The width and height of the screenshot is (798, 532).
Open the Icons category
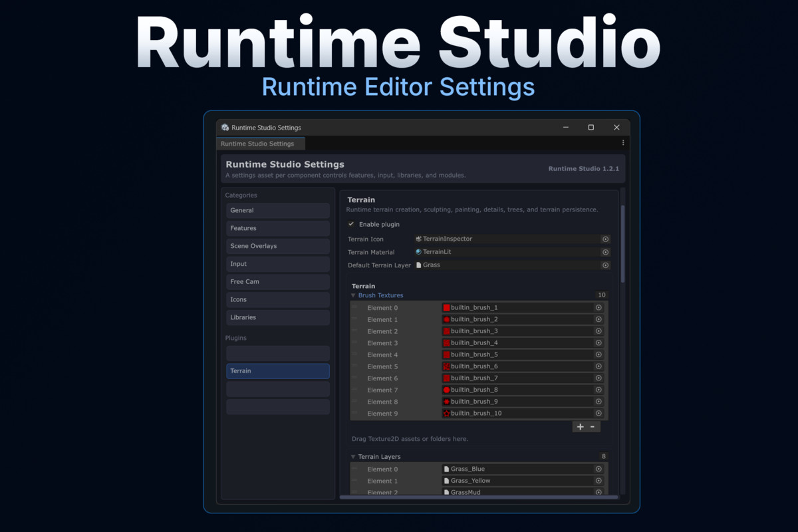pyautogui.click(x=278, y=300)
